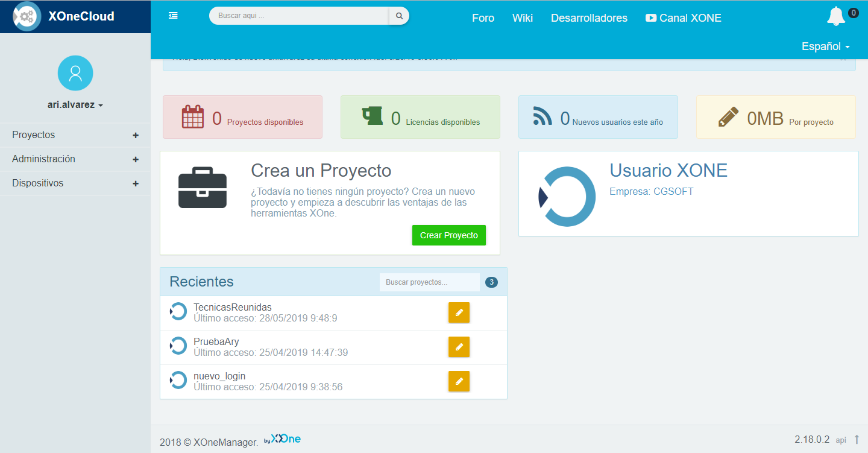The height and width of the screenshot is (453, 868).
Task: Expand the Proyectos sidebar section plus
Action: click(136, 136)
